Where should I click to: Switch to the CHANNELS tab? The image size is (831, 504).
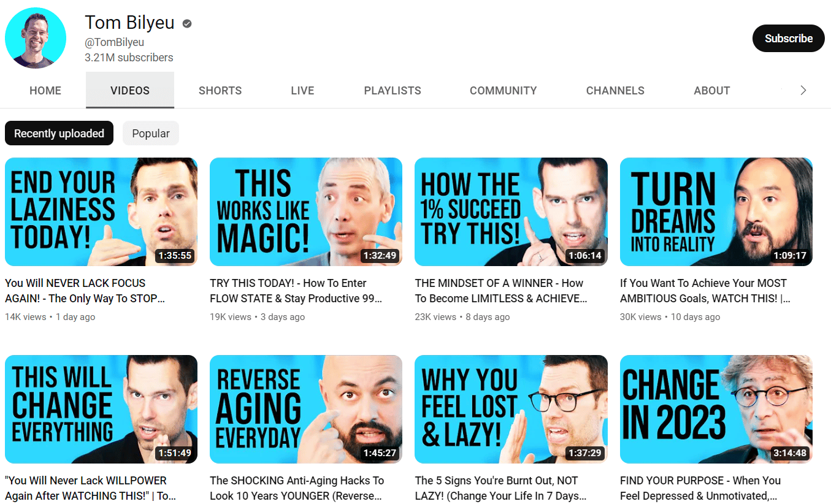[x=615, y=91]
